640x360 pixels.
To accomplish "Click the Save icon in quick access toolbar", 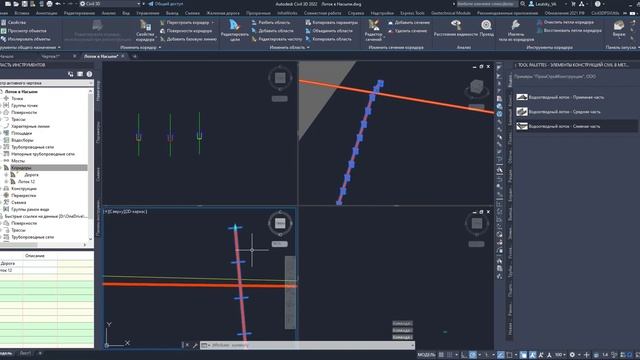I will 24,4.
